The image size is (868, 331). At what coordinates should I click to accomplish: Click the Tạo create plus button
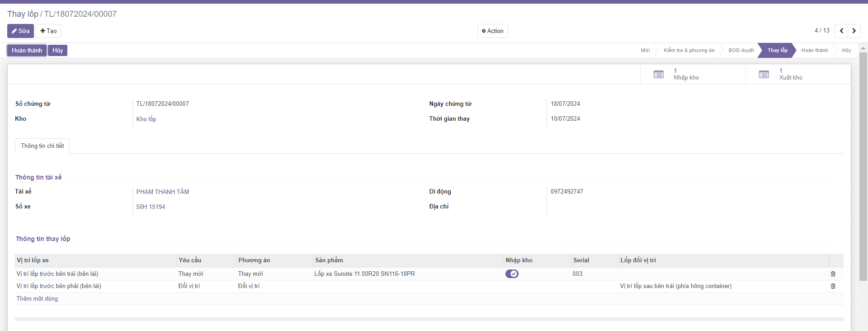[48, 31]
